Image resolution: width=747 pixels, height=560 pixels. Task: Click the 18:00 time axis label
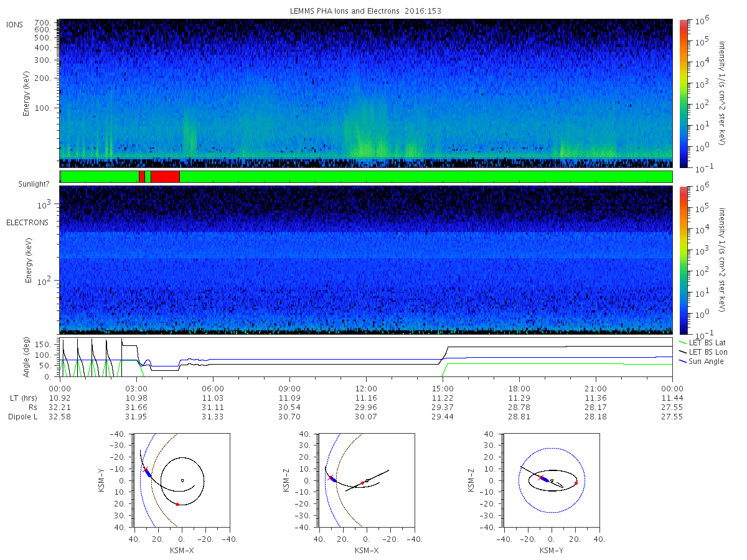[519, 388]
